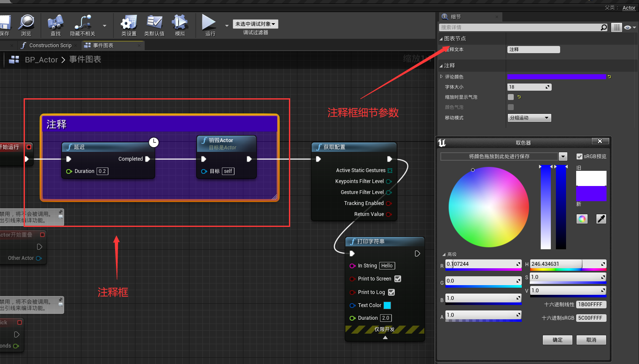Screen dimensions: 639x364
Task: Select the eyedropper tool in color picker
Action: tap(601, 218)
